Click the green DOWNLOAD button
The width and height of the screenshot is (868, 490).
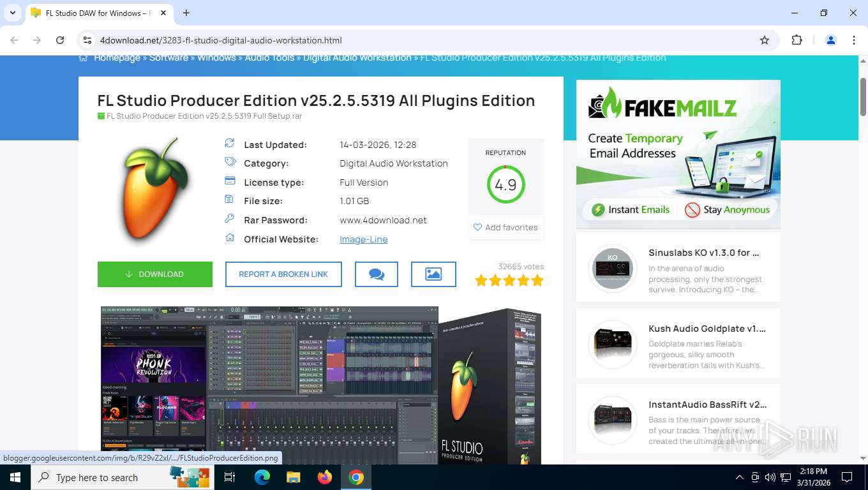coord(155,274)
